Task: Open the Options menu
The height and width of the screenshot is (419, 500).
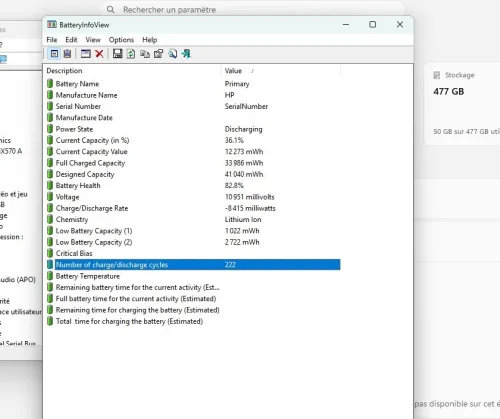Action: pos(121,40)
